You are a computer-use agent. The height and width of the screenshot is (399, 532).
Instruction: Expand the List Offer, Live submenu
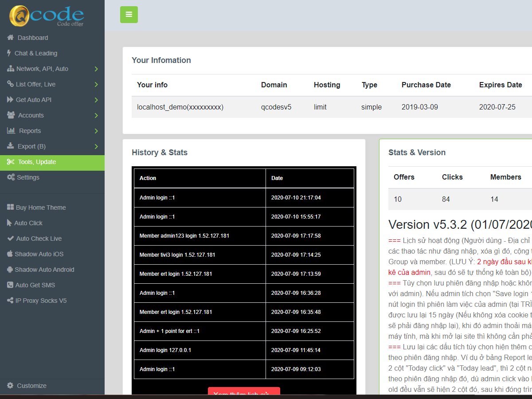pyautogui.click(x=96, y=84)
